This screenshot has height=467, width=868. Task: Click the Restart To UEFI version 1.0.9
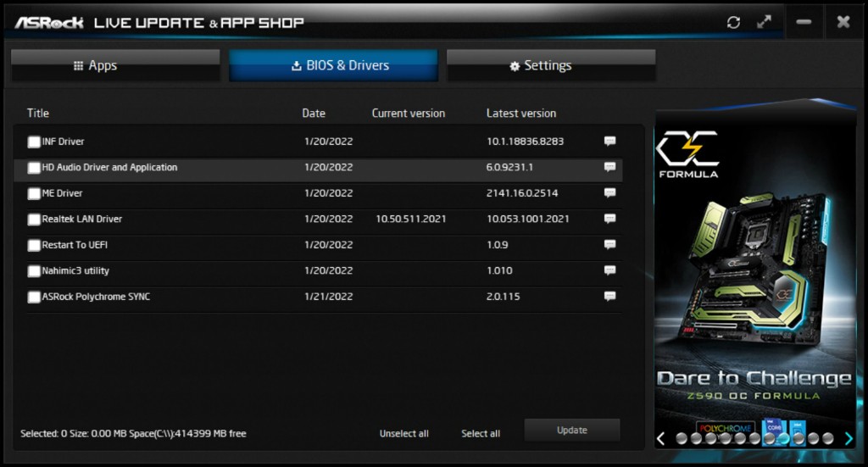click(497, 245)
